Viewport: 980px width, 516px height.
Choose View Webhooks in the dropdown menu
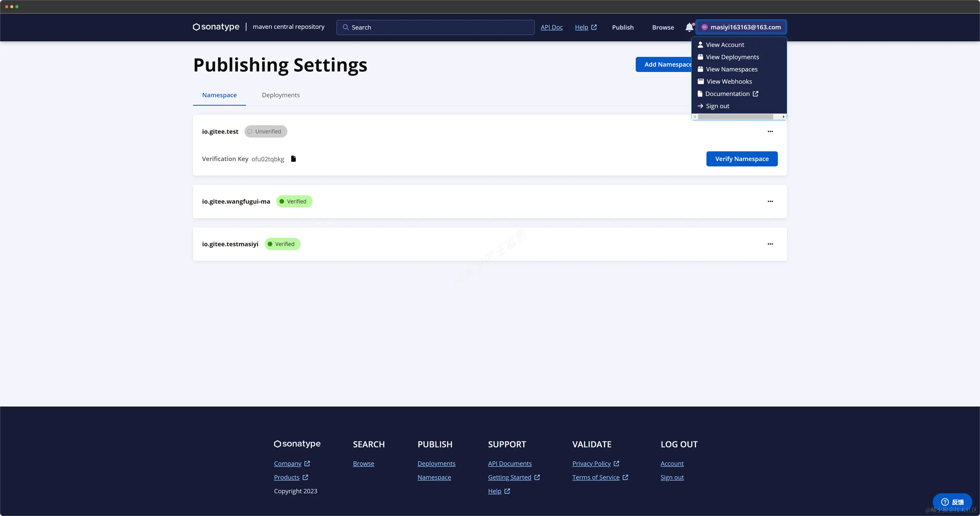tap(729, 81)
